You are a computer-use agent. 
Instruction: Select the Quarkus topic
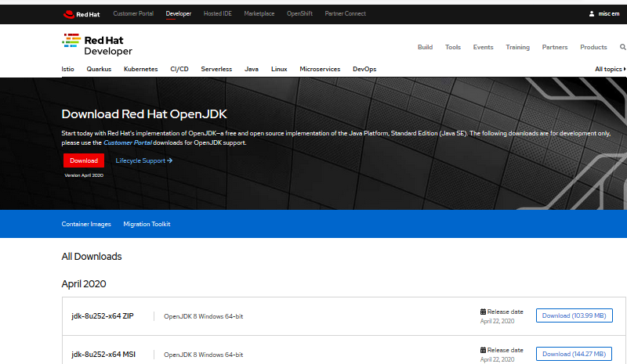tap(99, 69)
